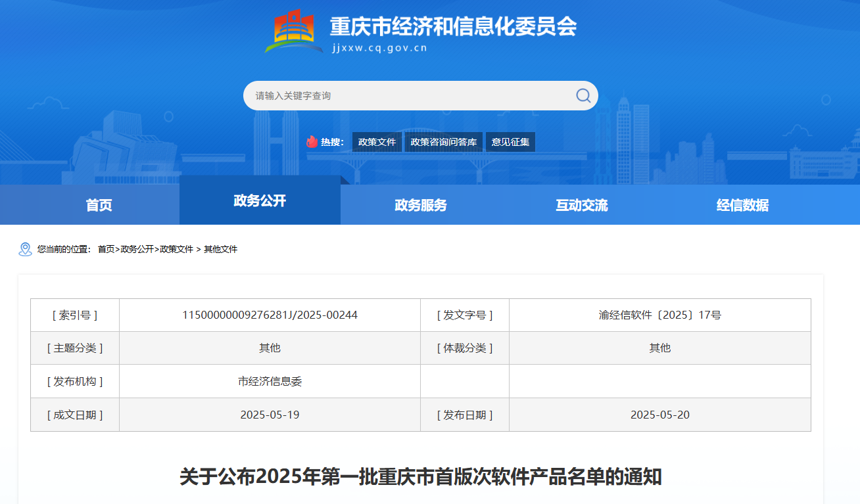Select the 政务公开 navigation tab

pos(260,201)
